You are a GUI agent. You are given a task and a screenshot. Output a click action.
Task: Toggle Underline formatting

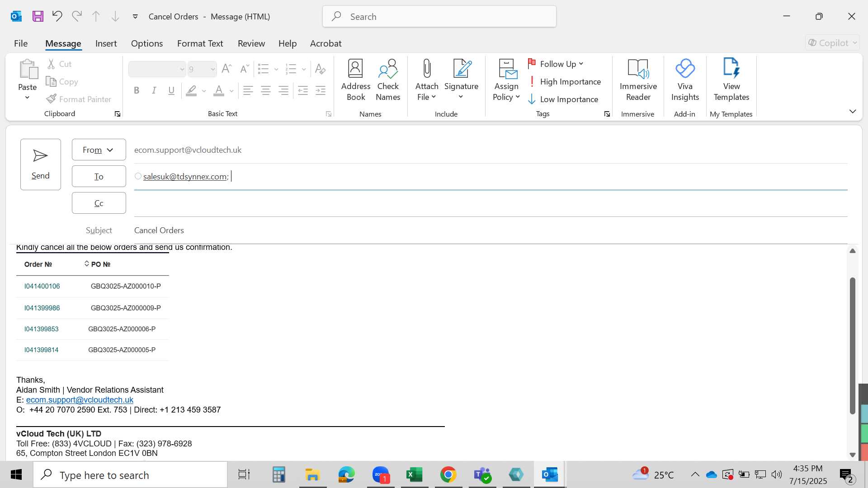coord(171,90)
